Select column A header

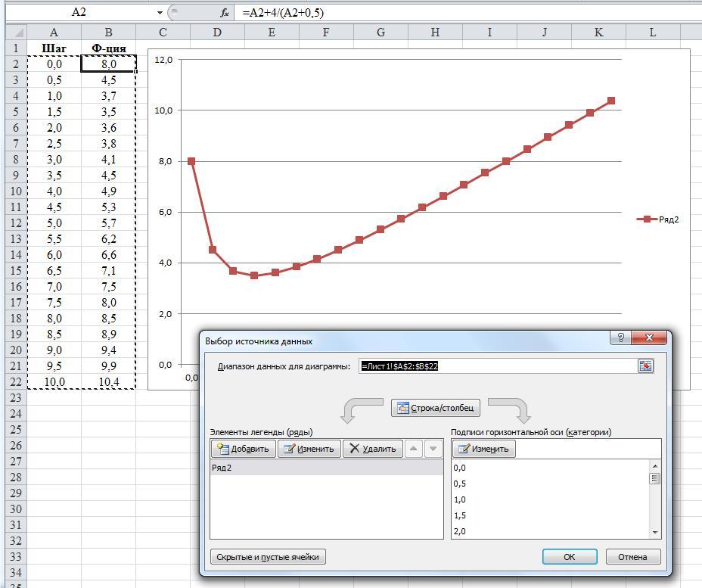click(x=54, y=33)
